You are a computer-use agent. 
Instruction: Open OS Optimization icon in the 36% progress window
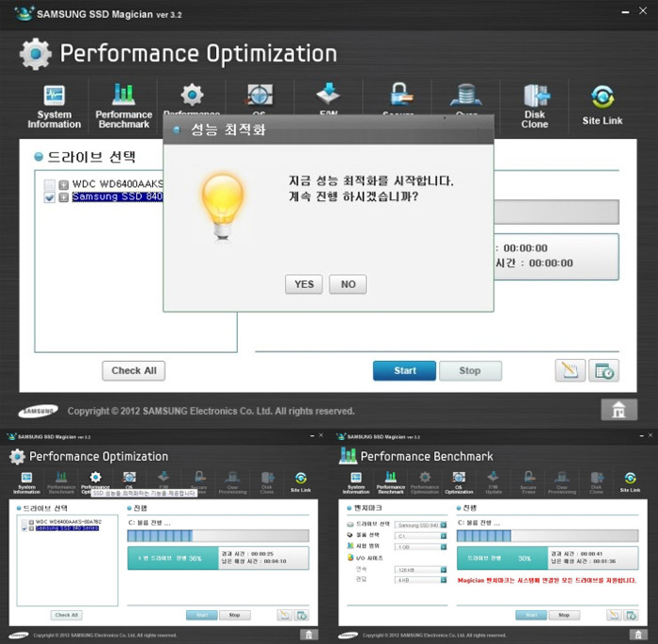click(x=130, y=478)
